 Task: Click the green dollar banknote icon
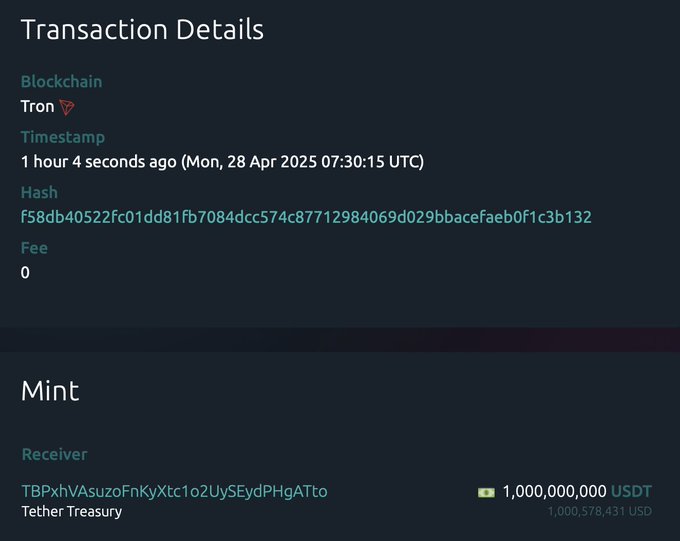pyautogui.click(x=486, y=492)
